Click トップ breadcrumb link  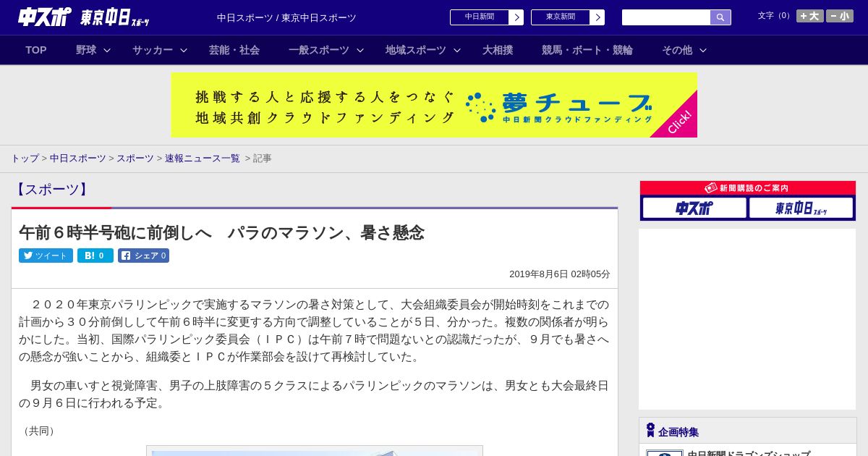pos(25,158)
